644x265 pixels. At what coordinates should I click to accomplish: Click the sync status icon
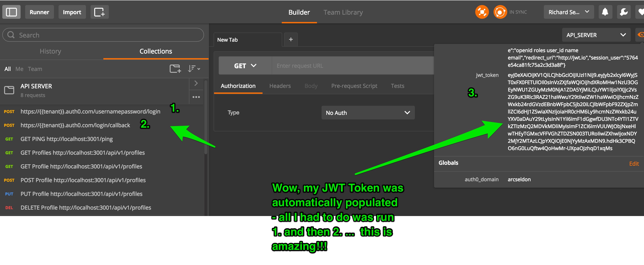[x=500, y=12]
